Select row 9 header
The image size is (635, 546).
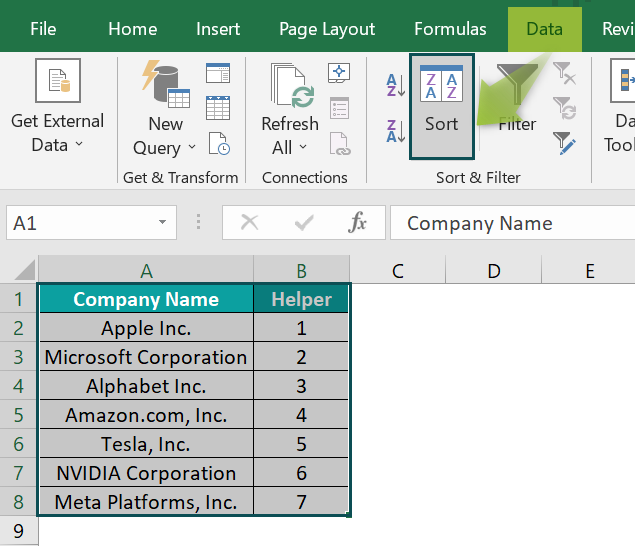(x=18, y=531)
